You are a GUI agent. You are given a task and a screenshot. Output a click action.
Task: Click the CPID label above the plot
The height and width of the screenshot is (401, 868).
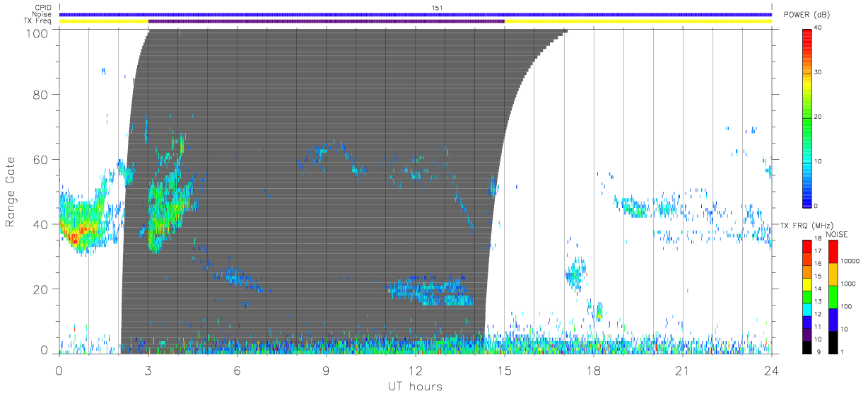43,8
